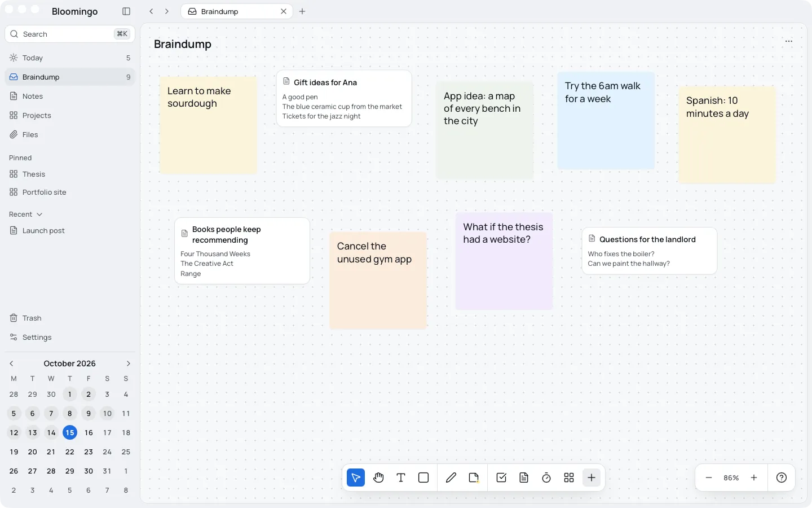812x508 pixels.
Task: Open 'Questions for the landlord' card title
Action: [x=647, y=239]
